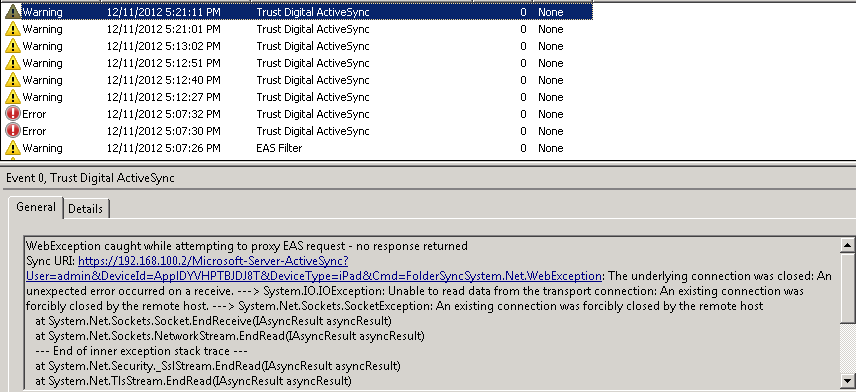Click the warning icon of the 5:12:40 PM row
The image size is (856, 392).
point(13,80)
